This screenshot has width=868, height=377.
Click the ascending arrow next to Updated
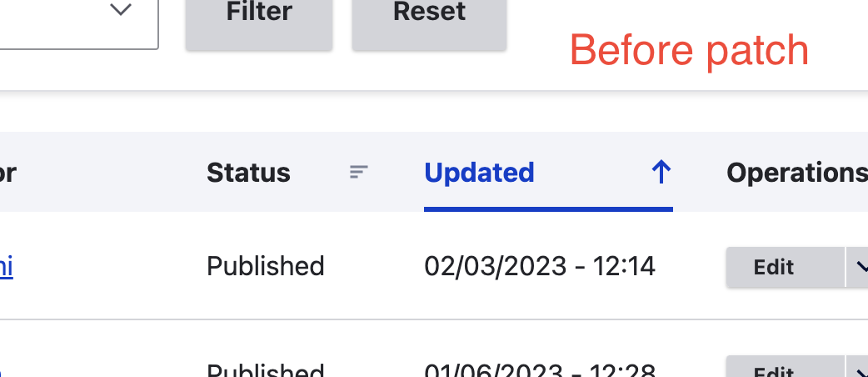click(x=661, y=173)
